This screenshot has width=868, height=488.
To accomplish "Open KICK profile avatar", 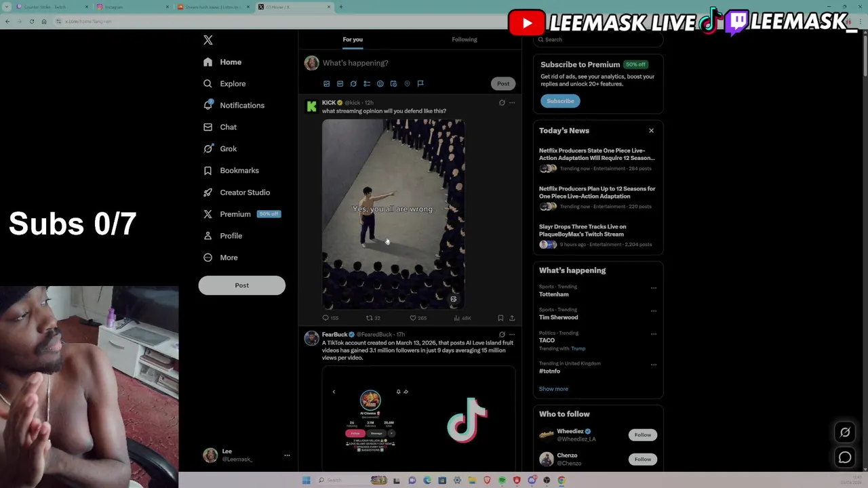I will click(x=311, y=106).
